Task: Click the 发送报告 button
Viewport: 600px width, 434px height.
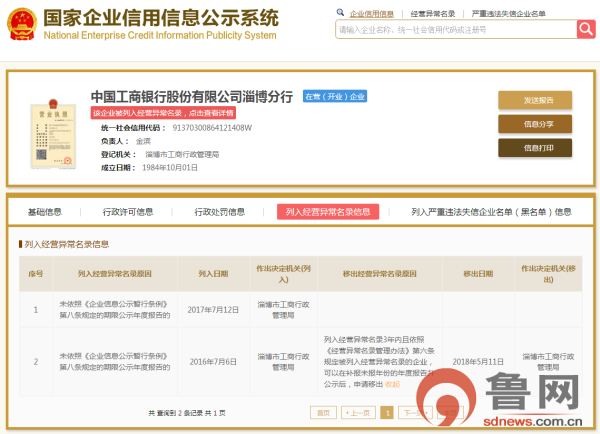Action: 535,100
